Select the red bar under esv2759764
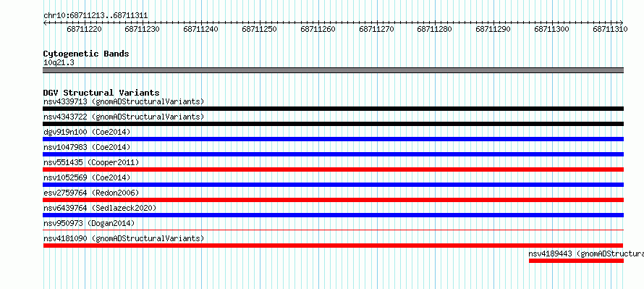The image size is (644, 289). pos(334,200)
